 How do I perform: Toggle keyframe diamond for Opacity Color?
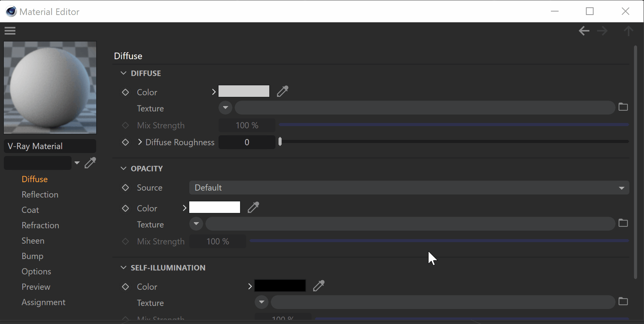(125, 208)
